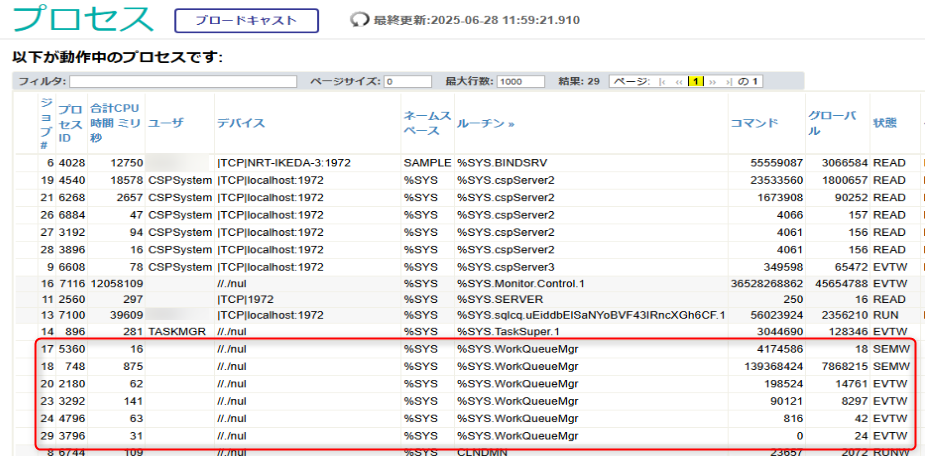This screenshot has width=925, height=456.
Task: Click the デバイス column header
Action: (241, 124)
